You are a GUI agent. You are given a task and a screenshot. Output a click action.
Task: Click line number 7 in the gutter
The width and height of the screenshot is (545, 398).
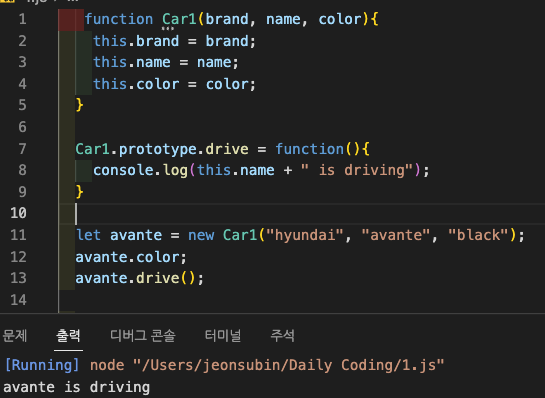coord(23,149)
